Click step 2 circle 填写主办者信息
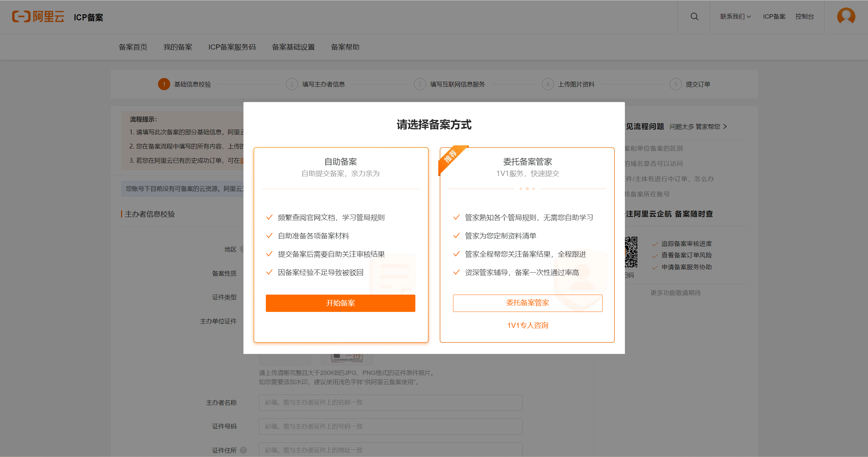 pos(292,84)
